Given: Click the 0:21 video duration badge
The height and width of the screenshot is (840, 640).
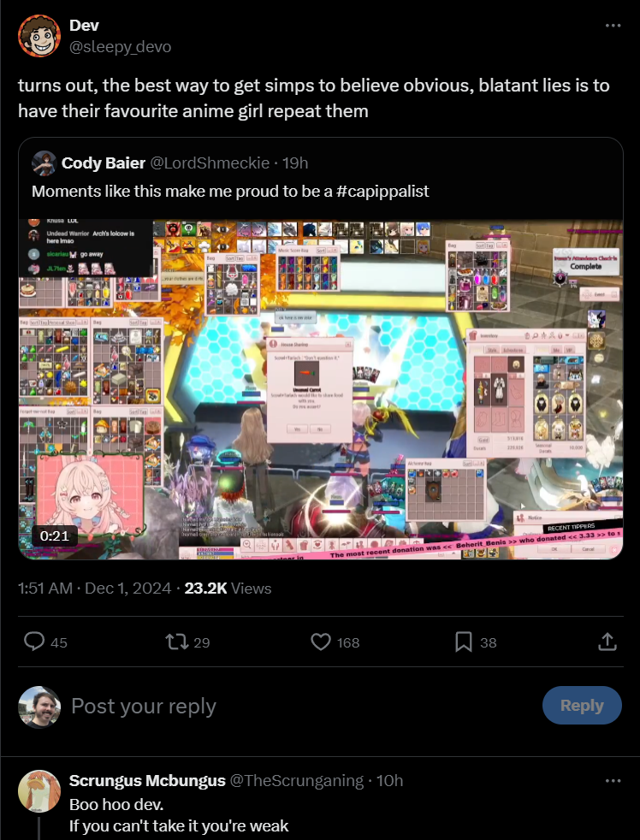Looking at the screenshot, I should [54, 535].
